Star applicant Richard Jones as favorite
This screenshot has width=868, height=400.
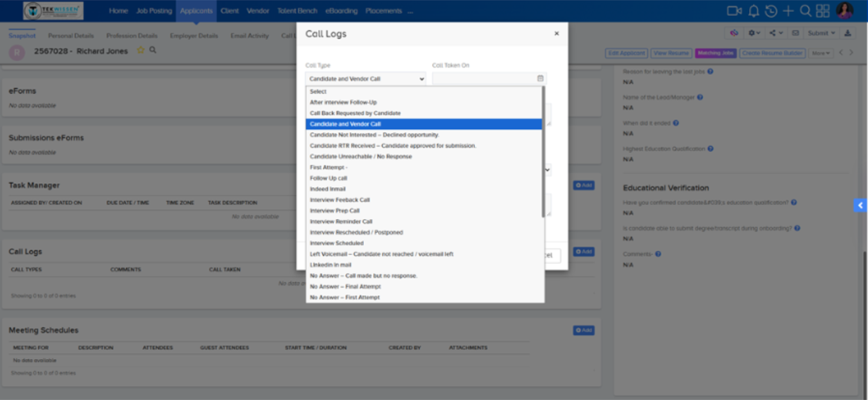tap(141, 51)
